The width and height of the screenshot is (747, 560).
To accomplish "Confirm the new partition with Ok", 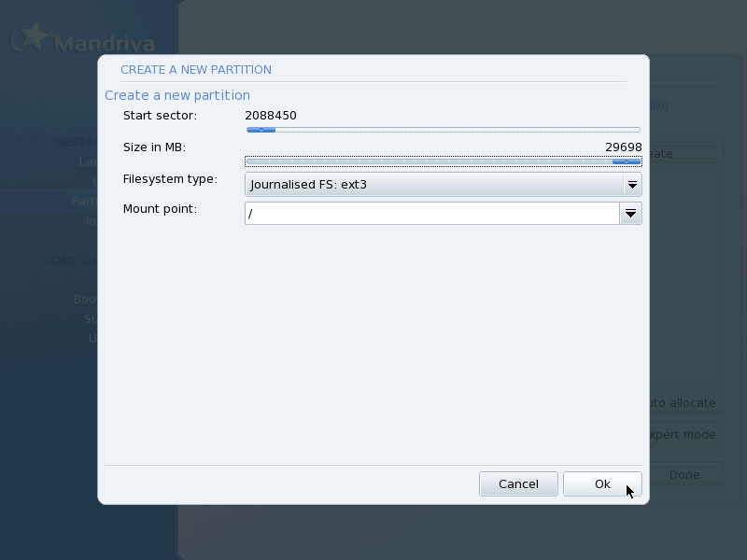I will (602, 483).
